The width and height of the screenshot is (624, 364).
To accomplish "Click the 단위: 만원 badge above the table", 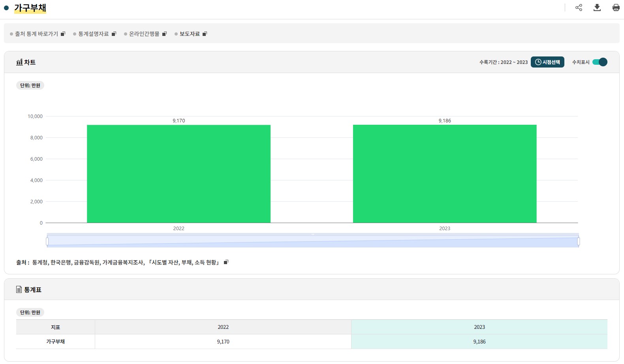I will pyautogui.click(x=30, y=312).
